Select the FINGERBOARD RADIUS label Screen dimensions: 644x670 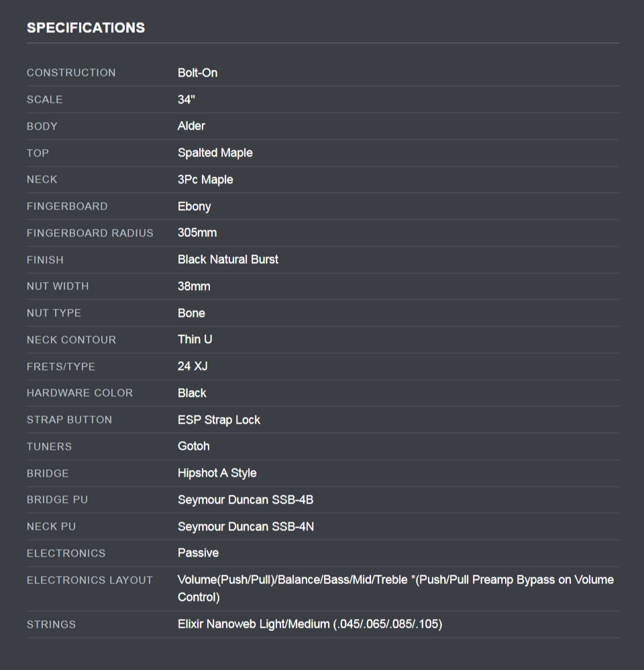(90, 233)
